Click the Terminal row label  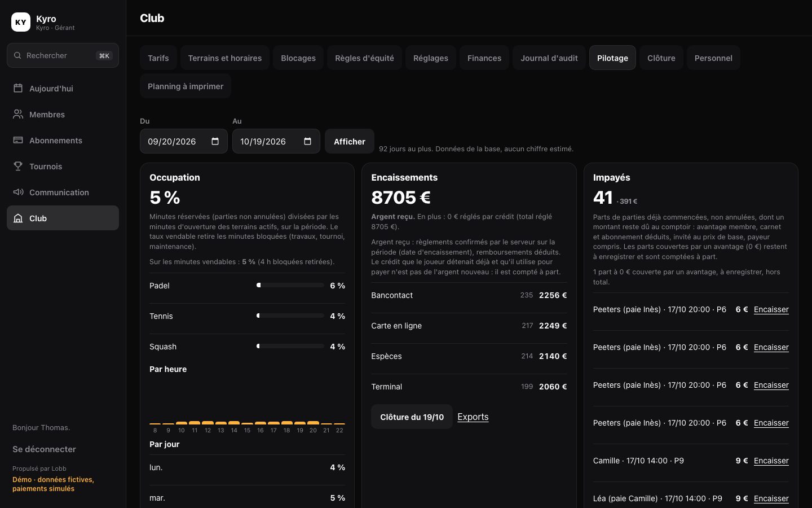click(387, 387)
